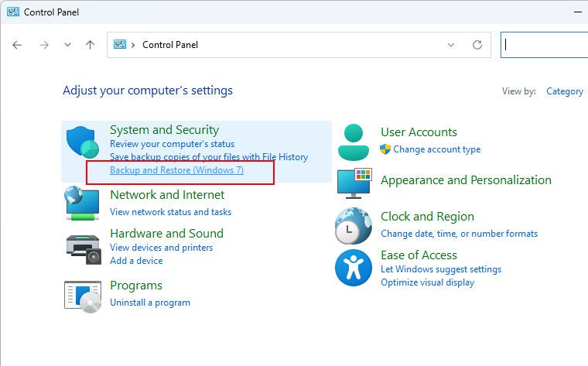This screenshot has width=588, height=366.
Task: Open System and Security category
Action: (164, 130)
